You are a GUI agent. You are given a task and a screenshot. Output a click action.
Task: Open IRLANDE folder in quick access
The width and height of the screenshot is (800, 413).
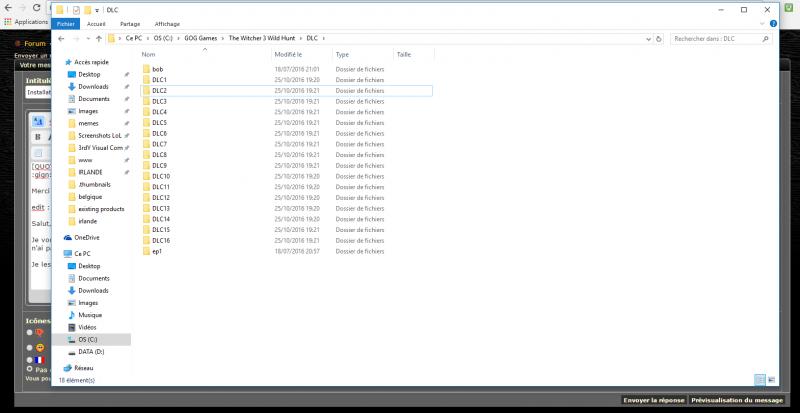(90, 172)
